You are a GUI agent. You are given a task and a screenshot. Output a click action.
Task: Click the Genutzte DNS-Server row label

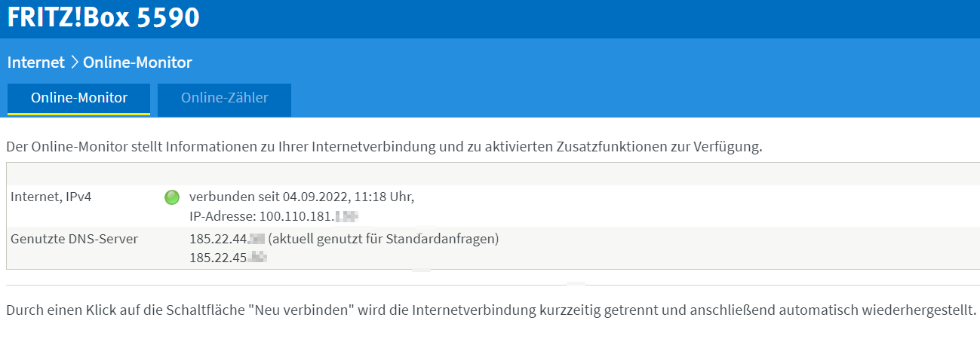(x=74, y=240)
